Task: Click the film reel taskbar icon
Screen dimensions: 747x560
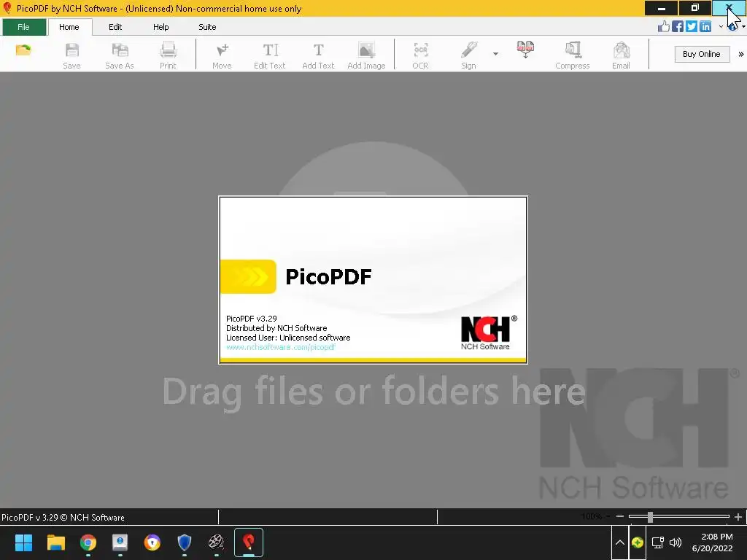Action: coord(216,542)
